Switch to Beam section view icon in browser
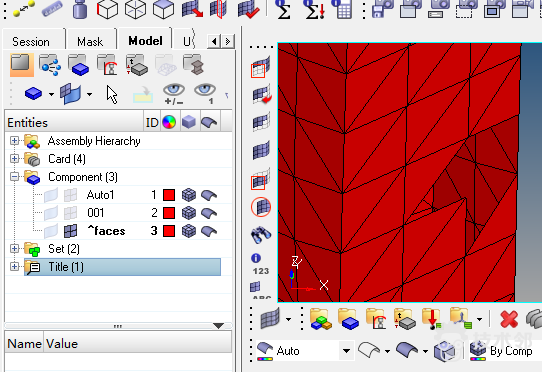The width and height of the screenshot is (542, 372). pyautogui.click(x=194, y=65)
